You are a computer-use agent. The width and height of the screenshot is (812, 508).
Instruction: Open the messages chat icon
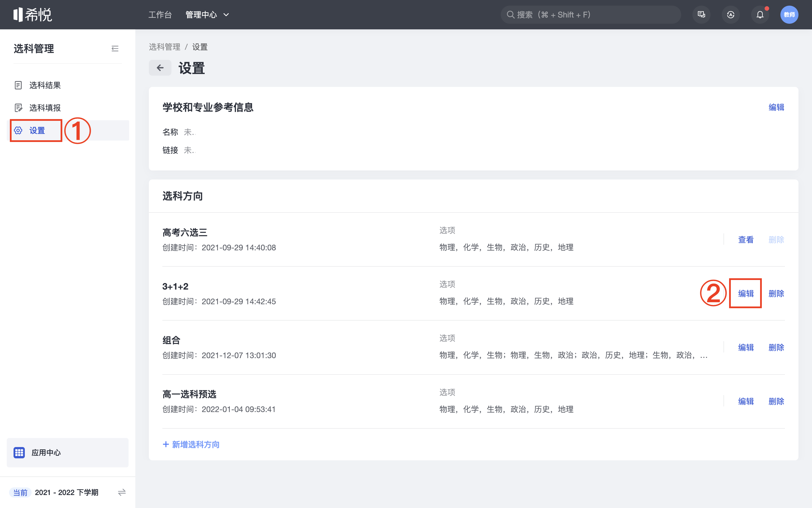coord(701,15)
